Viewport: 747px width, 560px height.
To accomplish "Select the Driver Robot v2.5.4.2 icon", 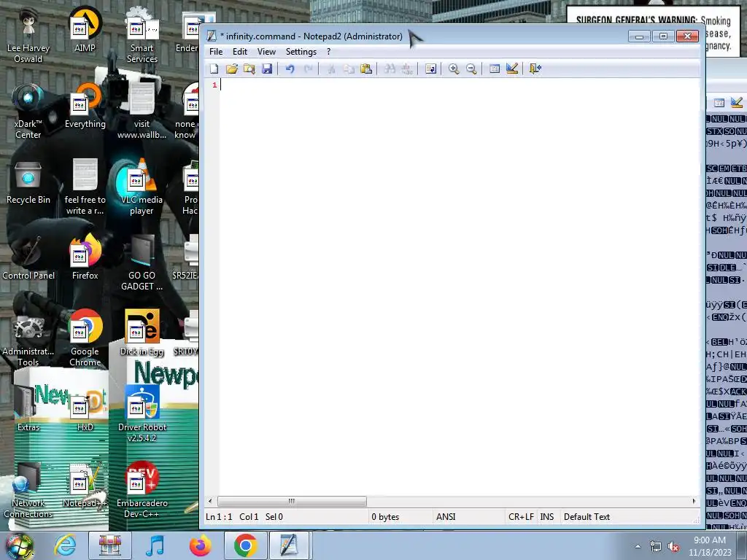I will (142, 414).
